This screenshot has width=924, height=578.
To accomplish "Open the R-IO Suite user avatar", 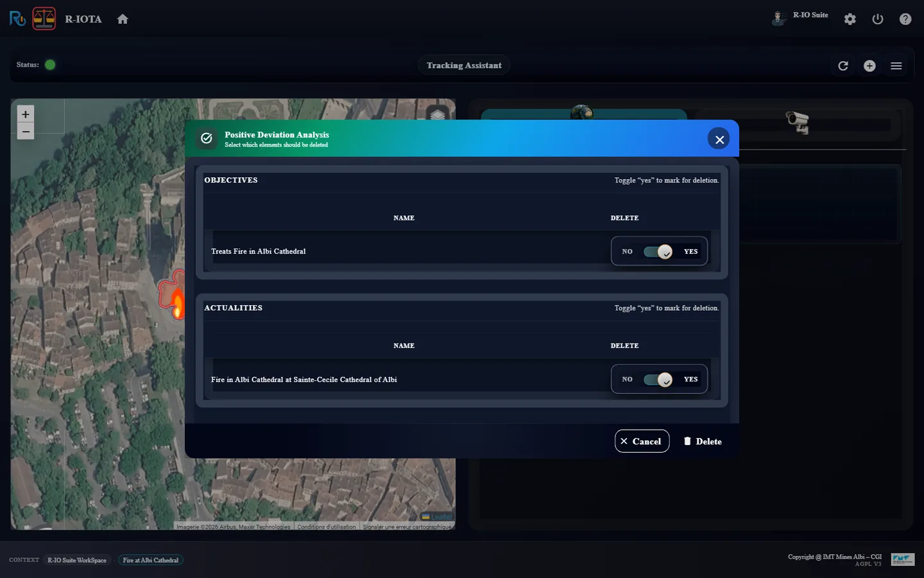I will click(x=778, y=18).
